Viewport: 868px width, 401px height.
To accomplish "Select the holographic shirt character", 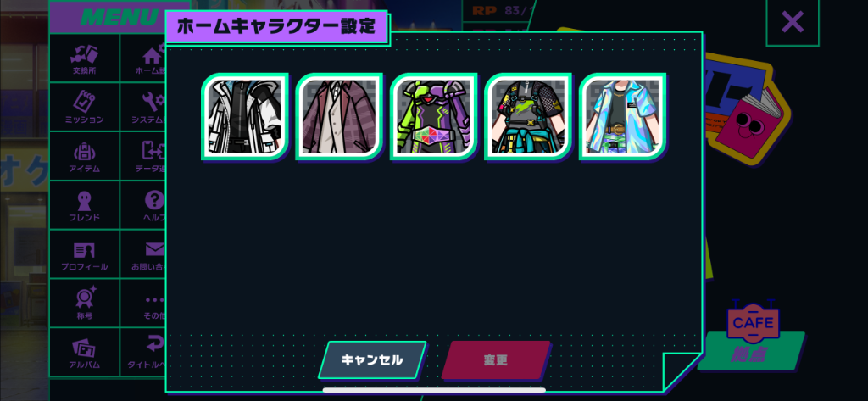I will click(x=622, y=116).
